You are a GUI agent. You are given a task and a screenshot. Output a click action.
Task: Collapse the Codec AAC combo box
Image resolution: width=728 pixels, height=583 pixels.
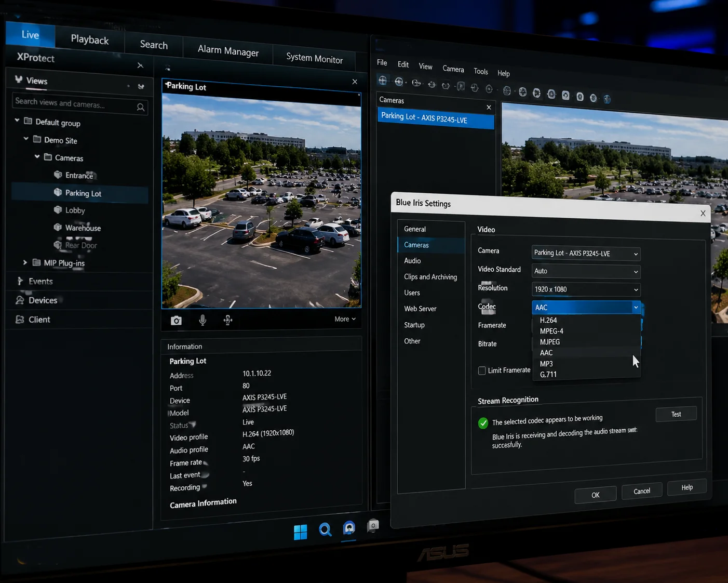pyautogui.click(x=586, y=308)
